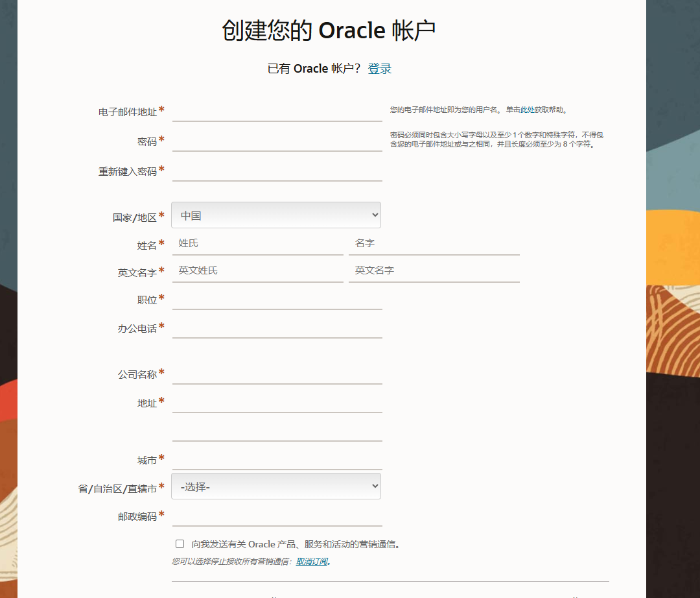Click the 登录 sign-in link
The image size is (700, 598).
(x=379, y=68)
